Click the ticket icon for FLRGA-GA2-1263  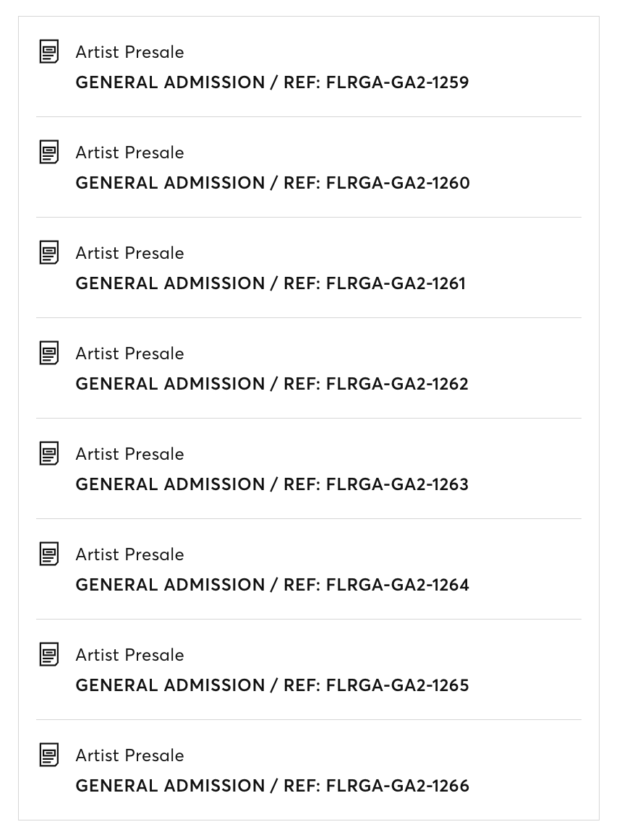click(x=49, y=454)
